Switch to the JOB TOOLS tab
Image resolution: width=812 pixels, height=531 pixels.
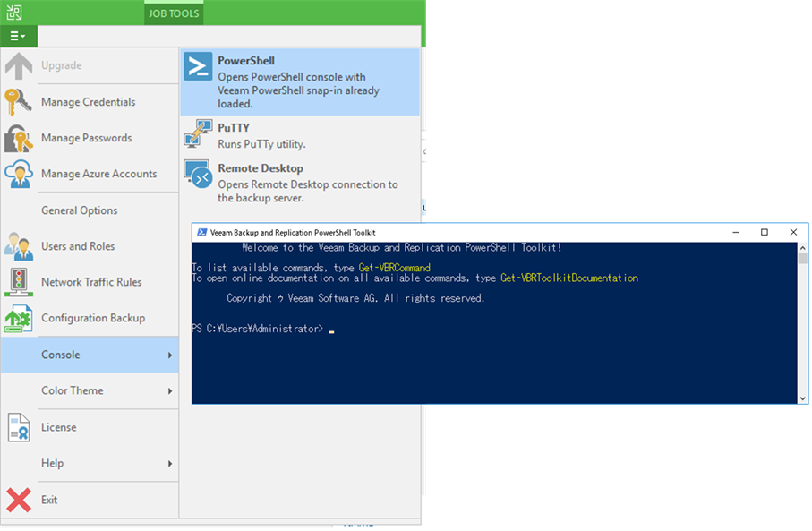pyautogui.click(x=174, y=13)
